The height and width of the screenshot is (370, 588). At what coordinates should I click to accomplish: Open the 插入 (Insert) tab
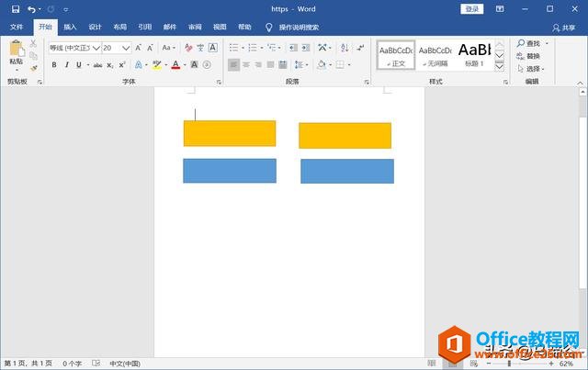(70, 28)
